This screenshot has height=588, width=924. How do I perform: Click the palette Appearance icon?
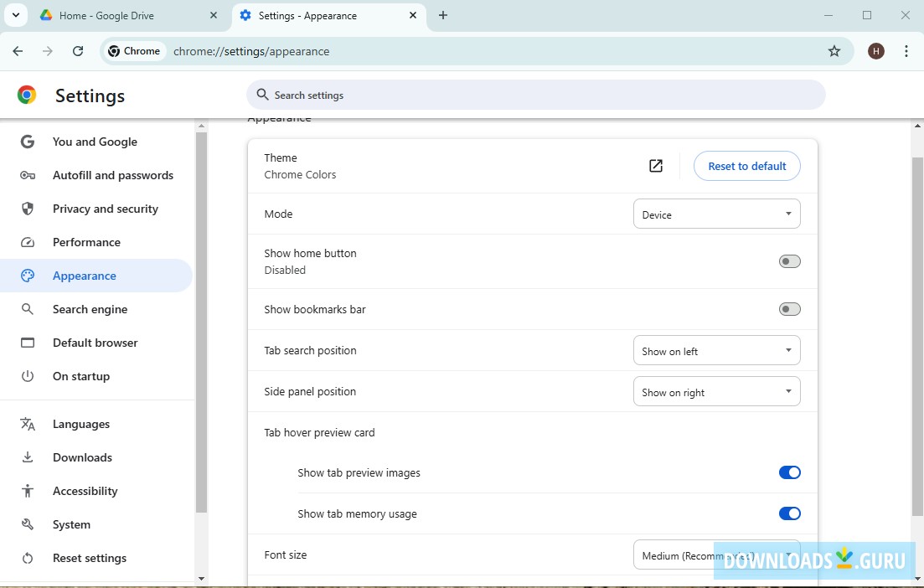click(x=27, y=276)
